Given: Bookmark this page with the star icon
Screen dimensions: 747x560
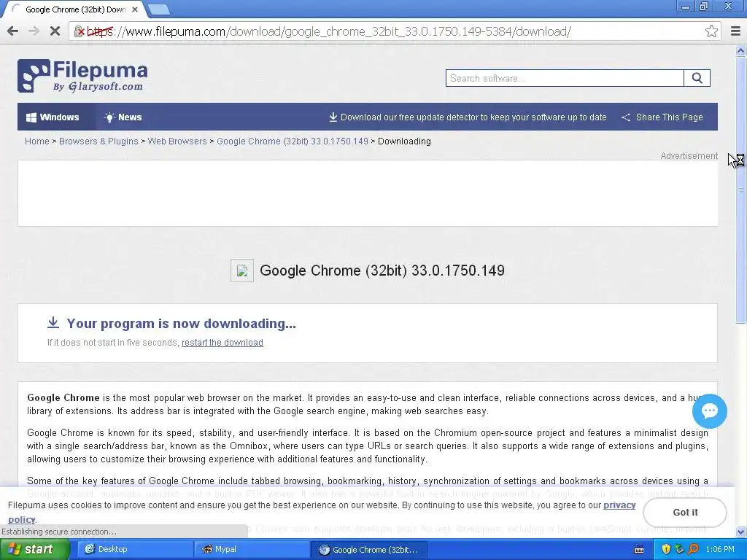Looking at the screenshot, I should (x=711, y=31).
